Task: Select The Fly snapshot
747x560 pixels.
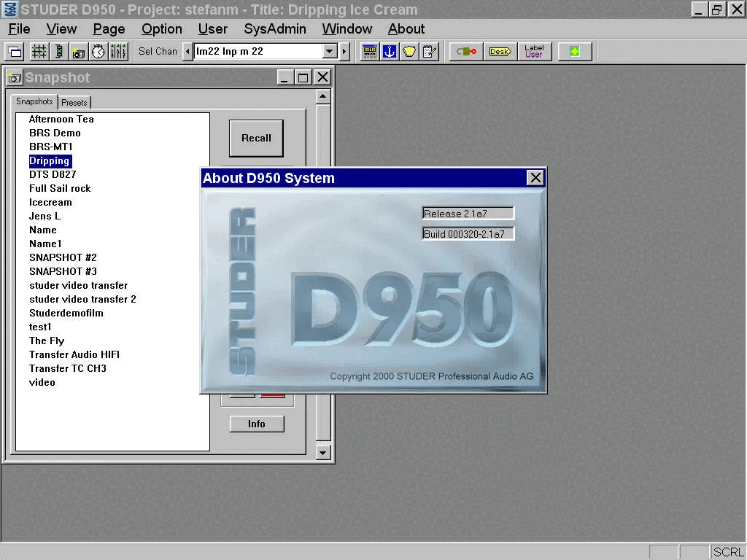Action: [x=47, y=341]
